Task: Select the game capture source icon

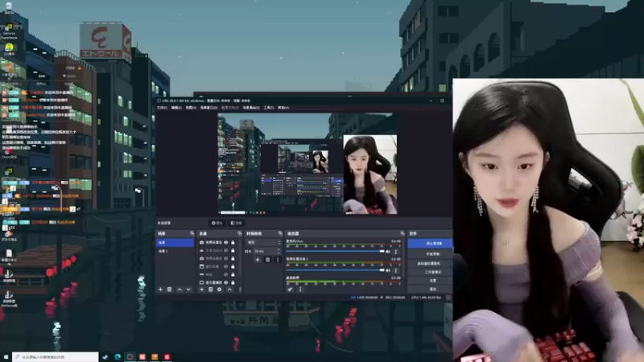Action: tap(202, 274)
